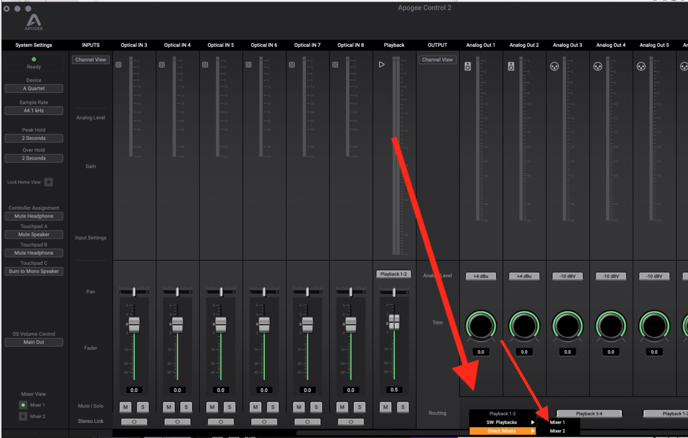Click Optical IN 4 fader value field
This screenshot has width=688, height=438.
pos(177,390)
